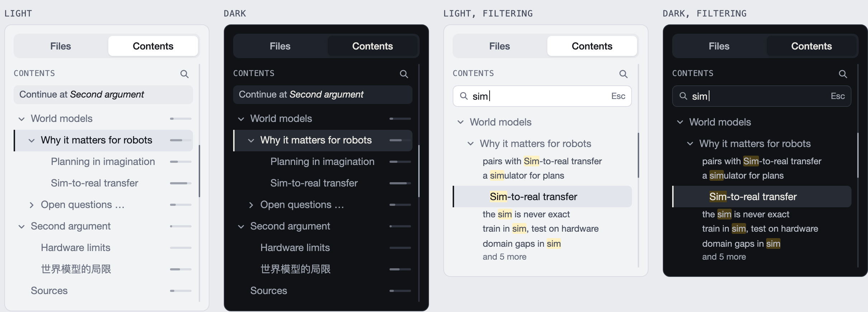868x312 pixels.
Task: Click magnifier inside the dark filter search field
Action: point(683,96)
